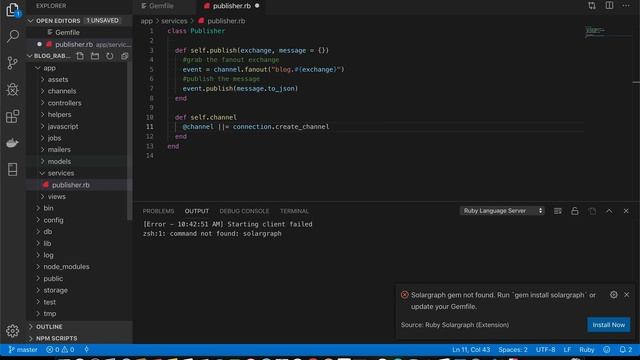Viewport: 640px width, 360px height.
Task: Expand the helpers folder
Action: [80, 115]
